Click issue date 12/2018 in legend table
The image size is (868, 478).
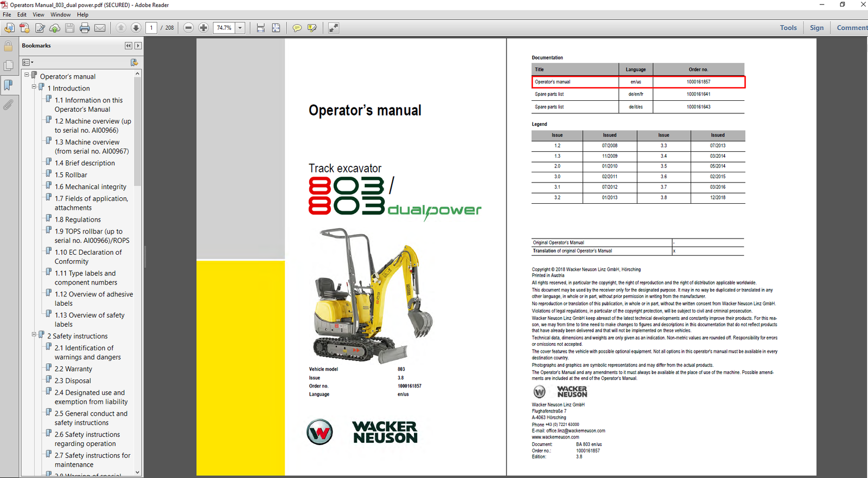tap(717, 198)
